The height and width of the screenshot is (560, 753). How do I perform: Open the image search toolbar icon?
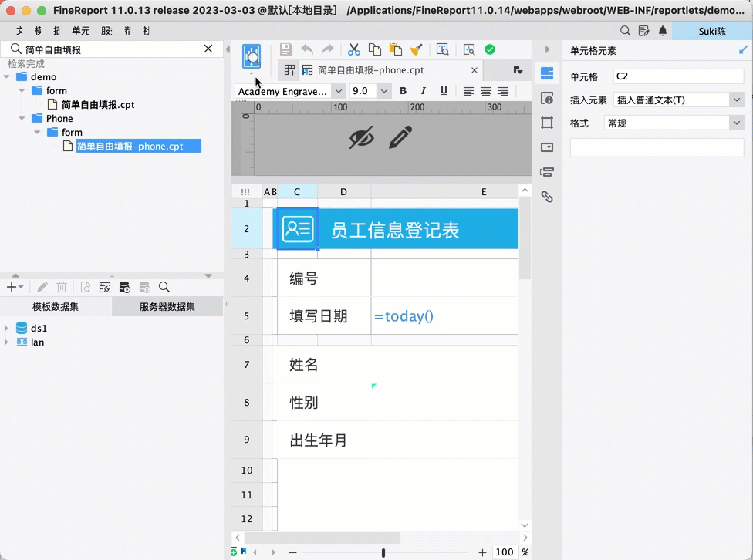469,49
